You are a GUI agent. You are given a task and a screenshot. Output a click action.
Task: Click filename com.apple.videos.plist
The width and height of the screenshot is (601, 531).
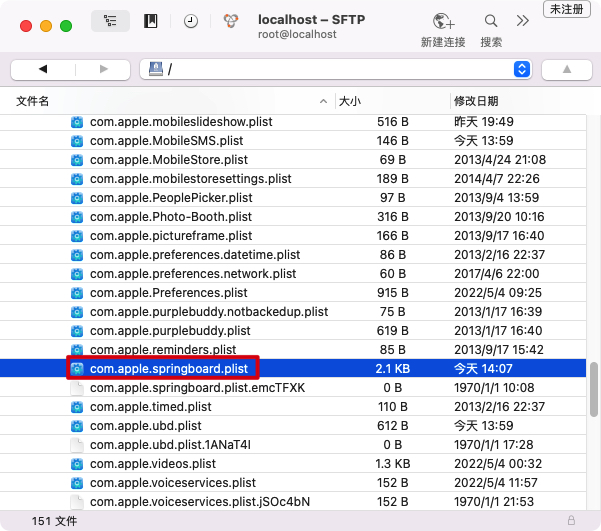click(153, 464)
